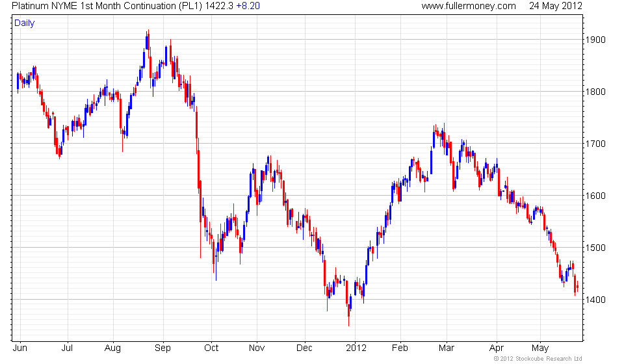The image size is (637, 364).
Task: Click the Oct month axis label
Action: pos(211,348)
